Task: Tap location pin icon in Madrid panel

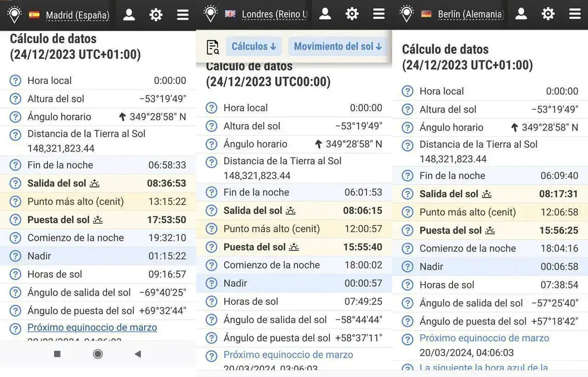Action: pos(14,15)
